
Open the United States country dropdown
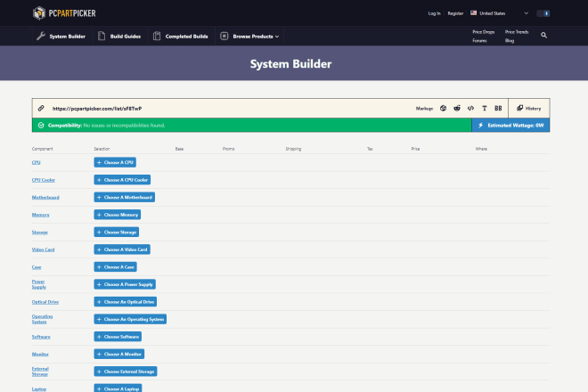coord(499,13)
